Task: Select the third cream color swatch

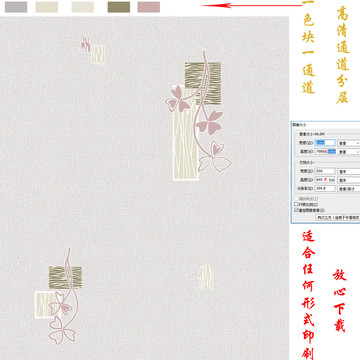Action: (83, 7)
